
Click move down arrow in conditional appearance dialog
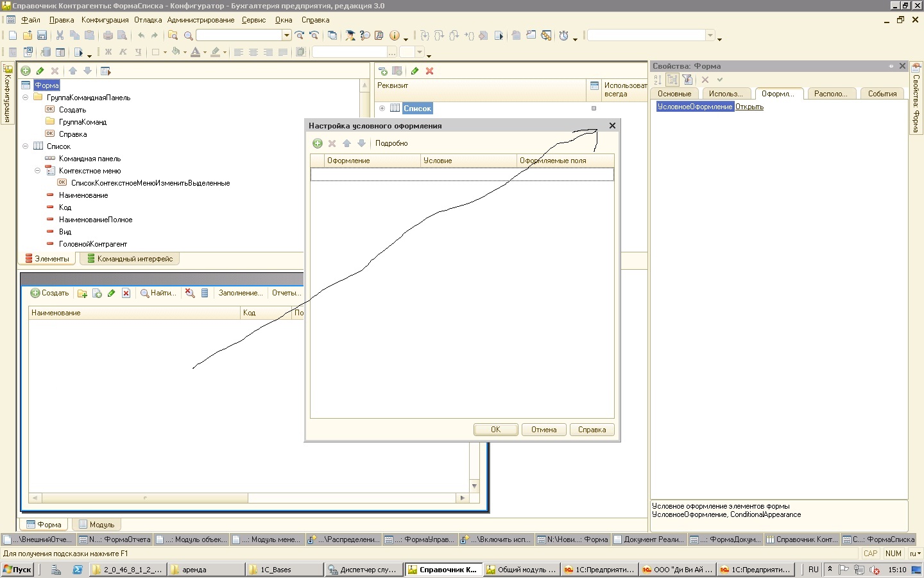(x=361, y=143)
